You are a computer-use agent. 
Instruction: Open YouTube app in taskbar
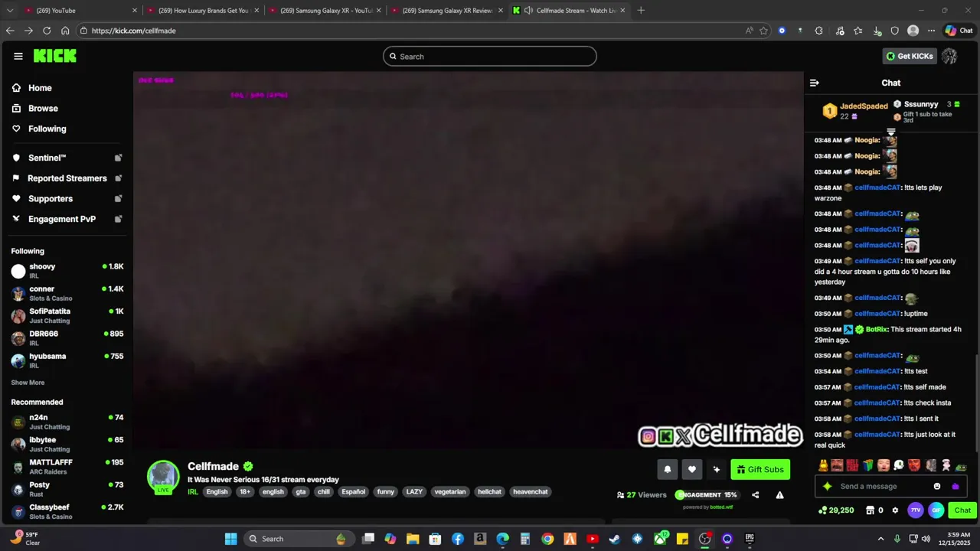592,539
